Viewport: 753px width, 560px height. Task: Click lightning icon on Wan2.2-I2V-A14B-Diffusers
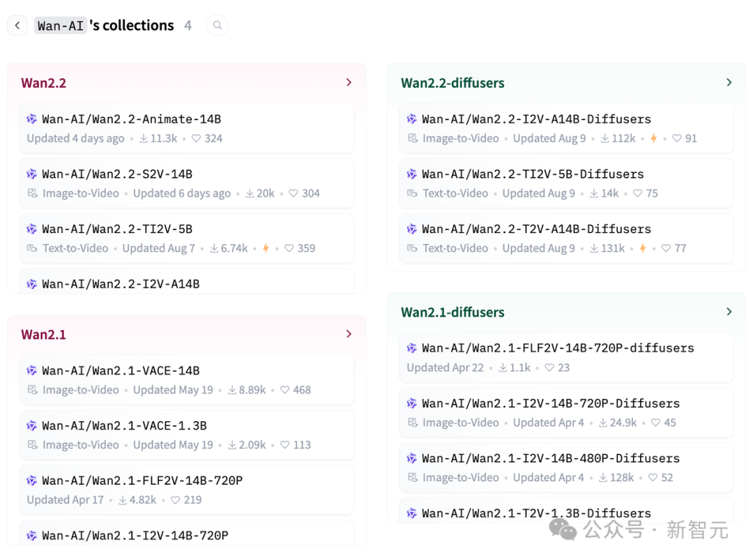tap(653, 138)
